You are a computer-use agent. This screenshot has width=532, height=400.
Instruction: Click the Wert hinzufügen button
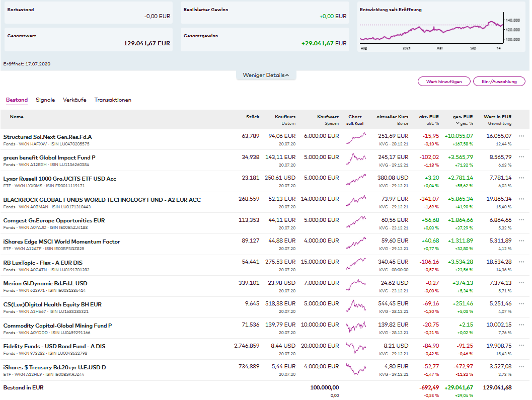pyautogui.click(x=443, y=82)
